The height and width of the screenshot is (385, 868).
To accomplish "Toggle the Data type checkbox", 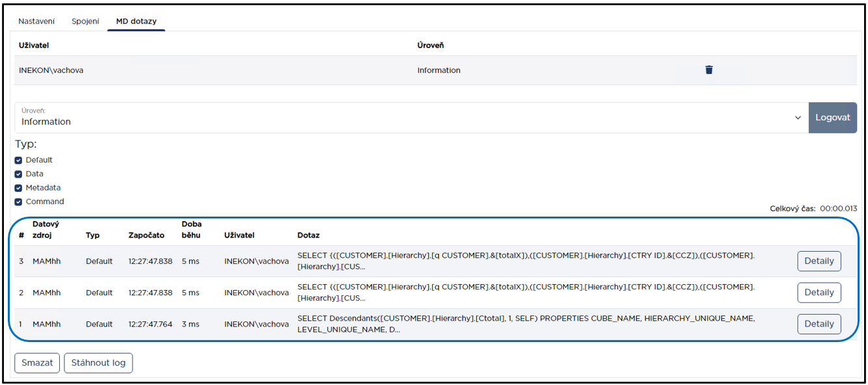I will pyautogui.click(x=18, y=174).
